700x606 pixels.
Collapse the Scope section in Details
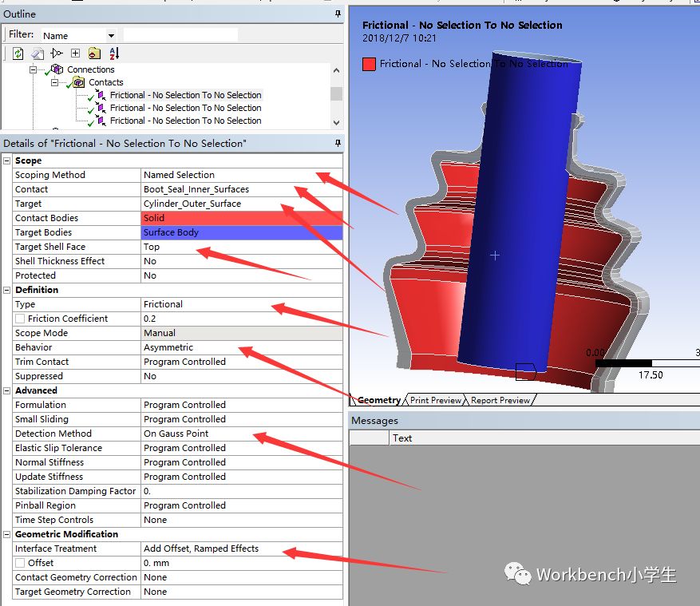pyautogui.click(x=7, y=160)
